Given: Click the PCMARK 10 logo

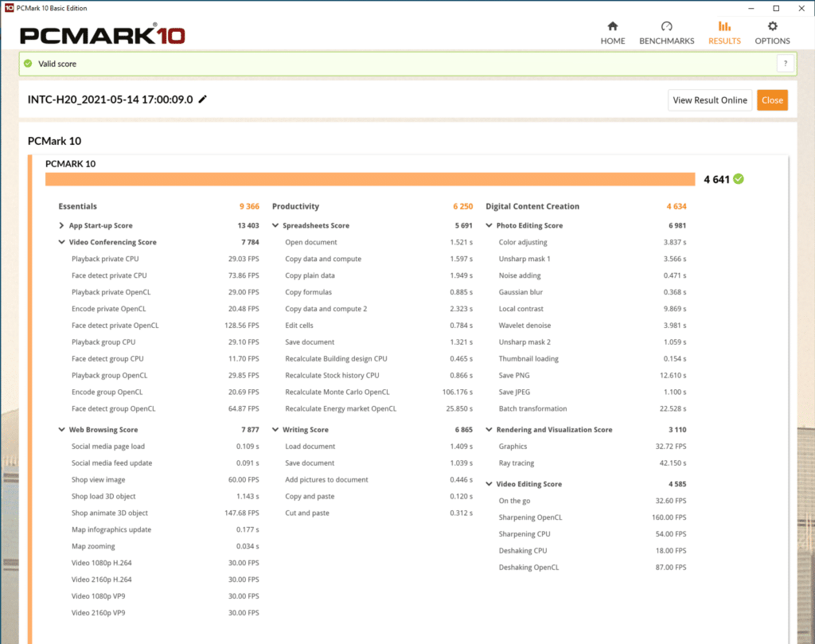Looking at the screenshot, I should click(103, 34).
